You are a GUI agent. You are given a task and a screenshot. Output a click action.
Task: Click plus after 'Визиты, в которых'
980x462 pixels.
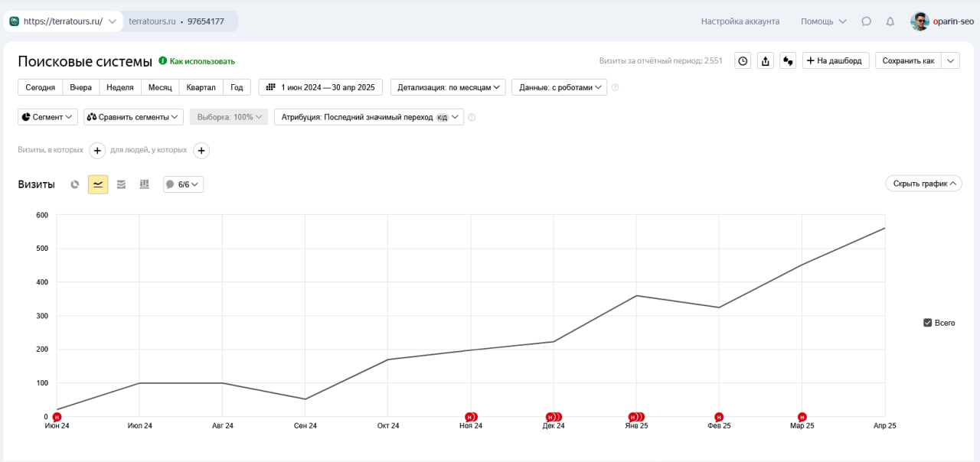98,151
